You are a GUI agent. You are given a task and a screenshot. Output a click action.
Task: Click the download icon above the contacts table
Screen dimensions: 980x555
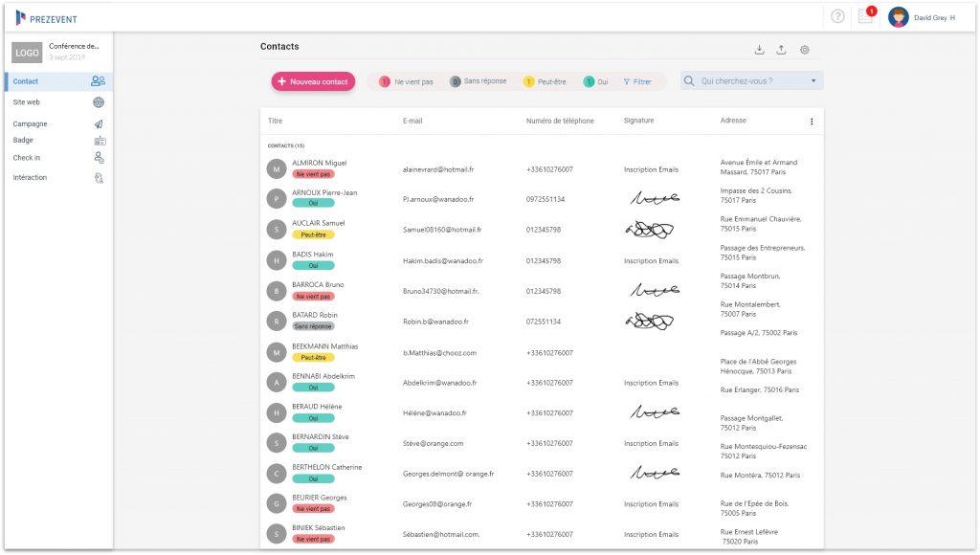pos(759,50)
